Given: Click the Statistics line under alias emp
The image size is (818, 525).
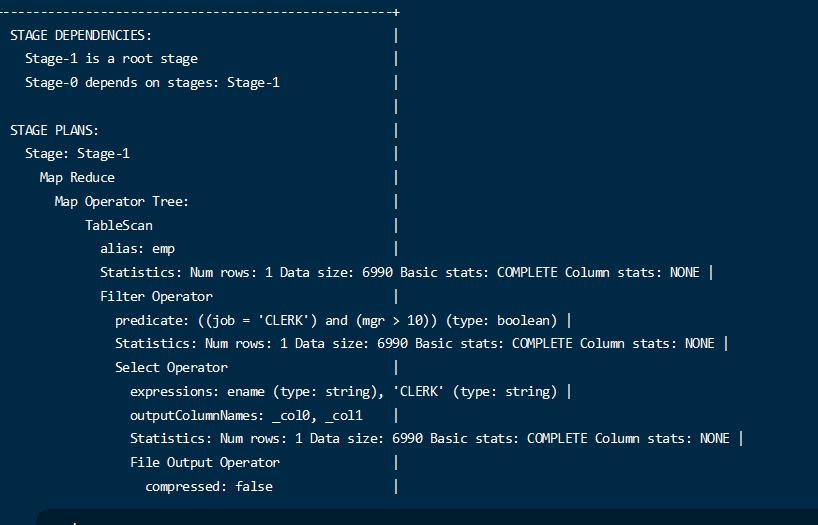Looking at the screenshot, I should pos(399,273).
